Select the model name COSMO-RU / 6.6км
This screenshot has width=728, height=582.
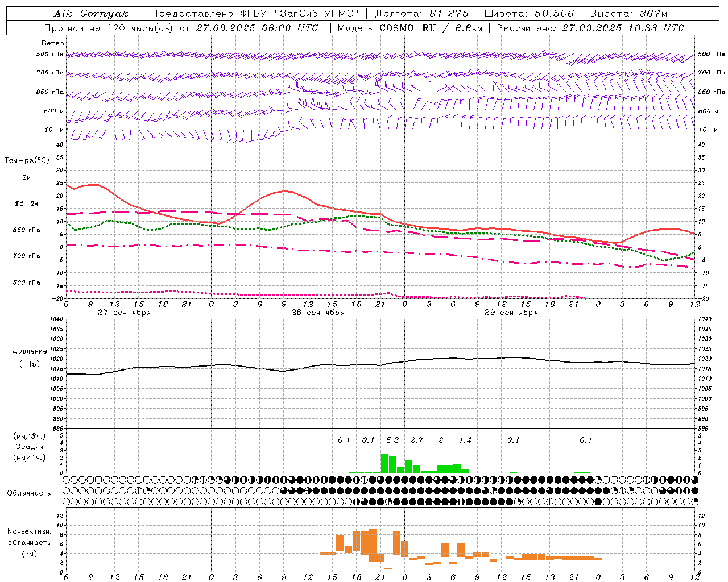coord(430,28)
